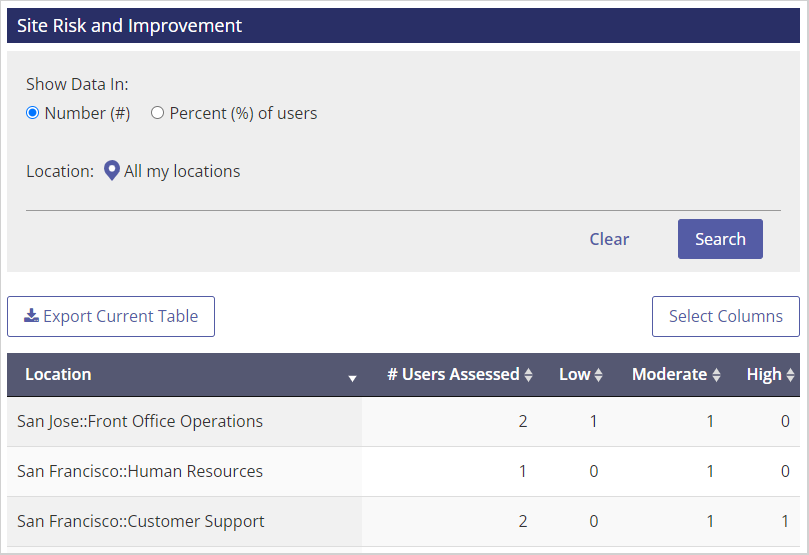The width and height of the screenshot is (809, 555).
Task: Click sort arrows next to Moderate column
Action: pyautogui.click(x=716, y=374)
